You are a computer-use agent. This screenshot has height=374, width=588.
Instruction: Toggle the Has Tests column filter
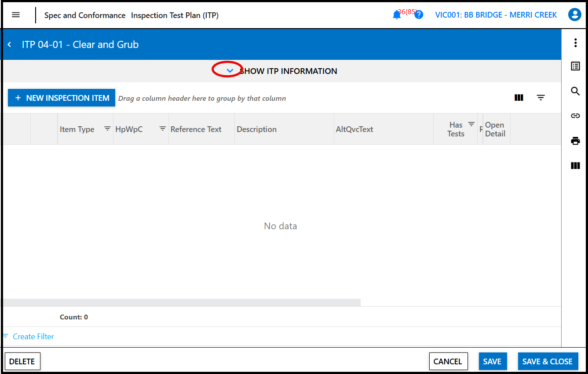tap(471, 124)
